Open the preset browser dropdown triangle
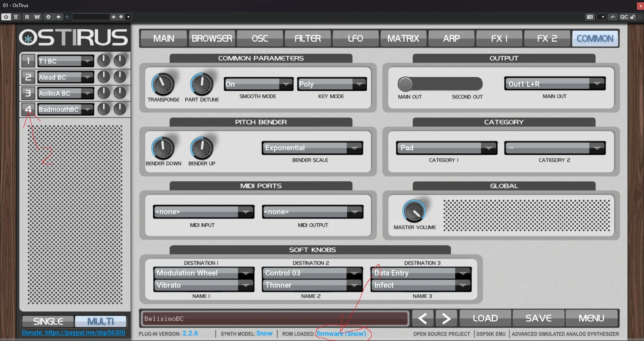Viewport: 644px width, 341px height. 128,17
